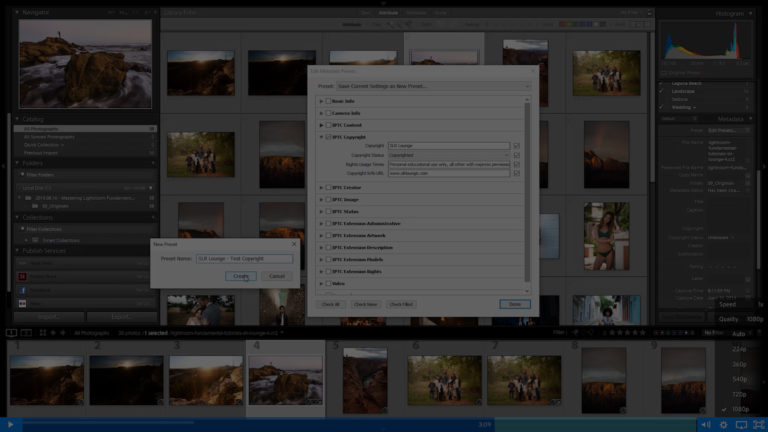Click the swimsuit model photo in grid
The width and height of the screenshot is (768, 432).
tap(606, 236)
